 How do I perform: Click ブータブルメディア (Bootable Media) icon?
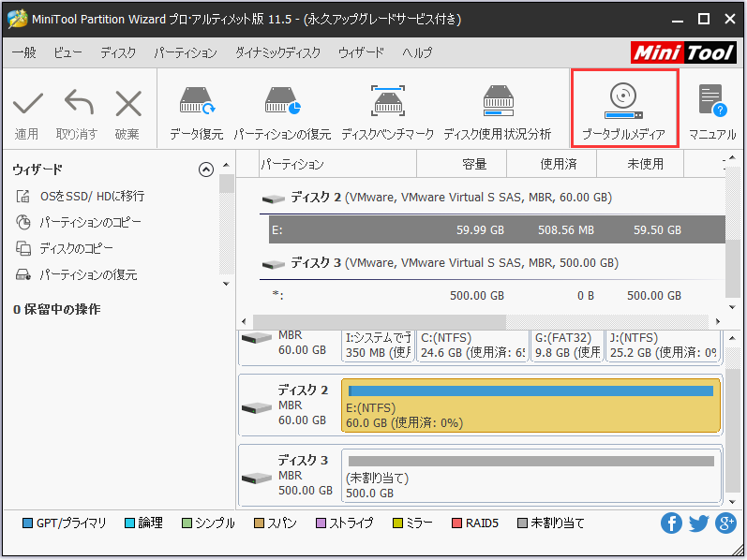(623, 101)
